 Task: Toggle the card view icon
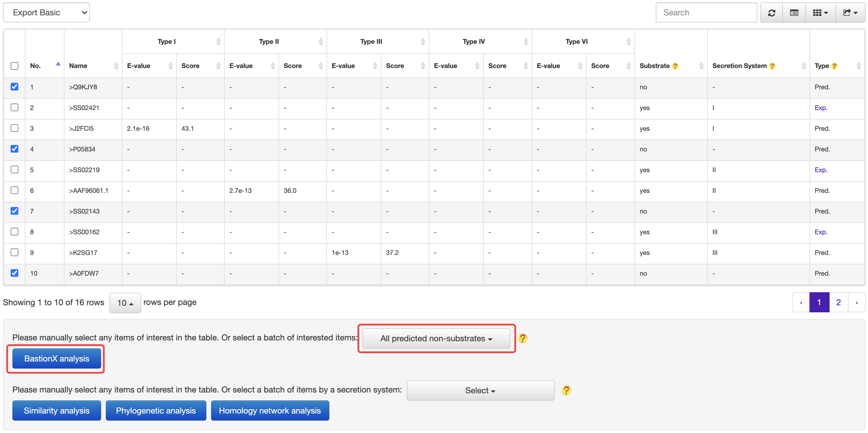[794, 13]
